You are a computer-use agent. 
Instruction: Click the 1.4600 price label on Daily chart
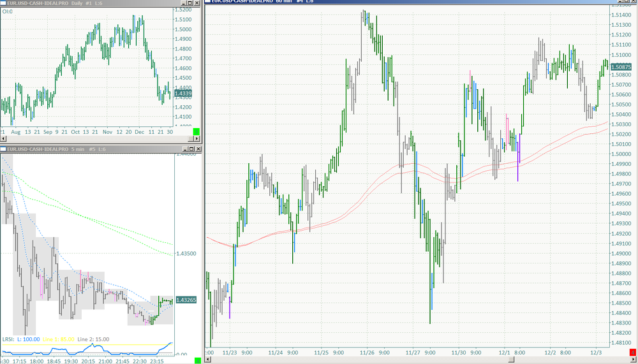click(182, 68)
